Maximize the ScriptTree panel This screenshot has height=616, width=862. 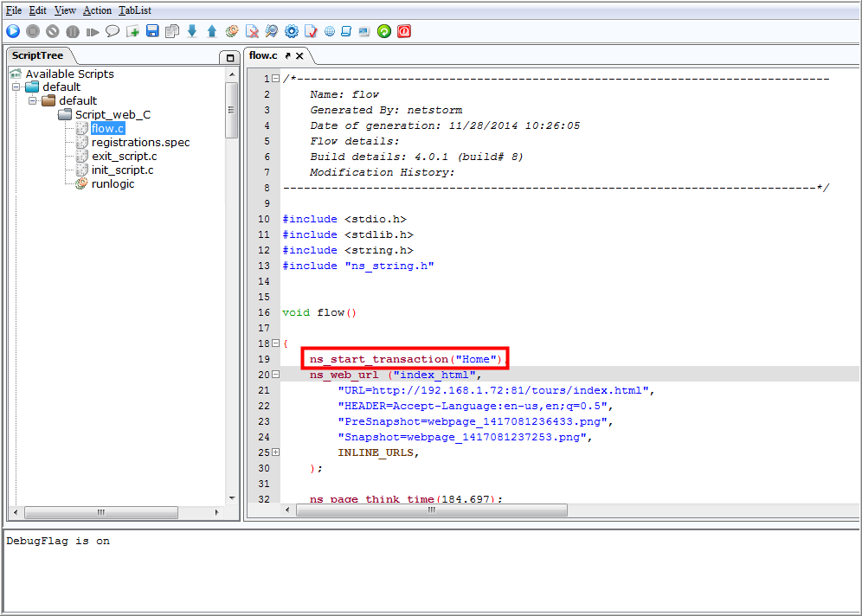point(230,57)
